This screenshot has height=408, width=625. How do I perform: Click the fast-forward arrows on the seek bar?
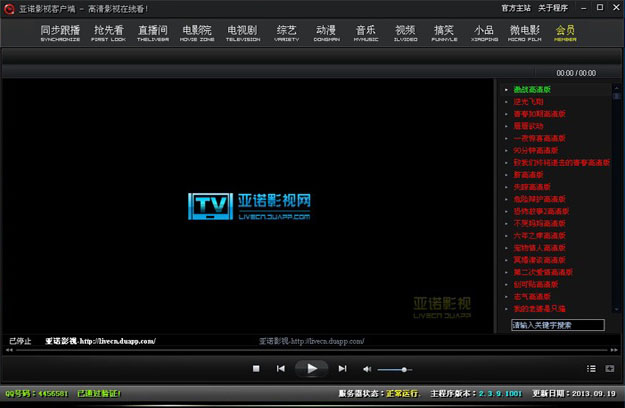click(614, 350)
